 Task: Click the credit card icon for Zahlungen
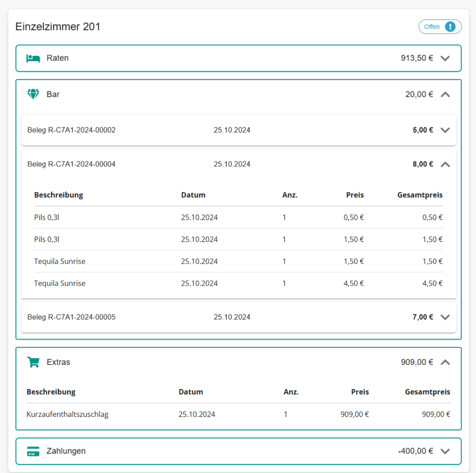tap(33, 451)
